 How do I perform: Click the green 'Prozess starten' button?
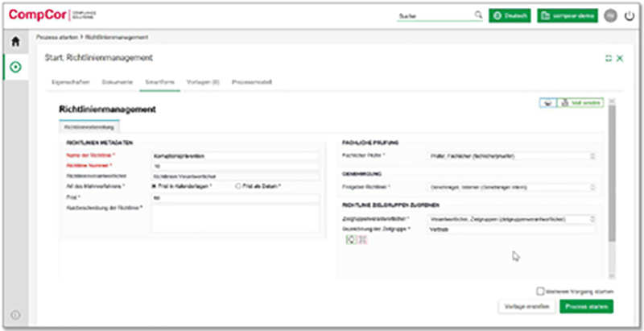click(x=586, y=307)
